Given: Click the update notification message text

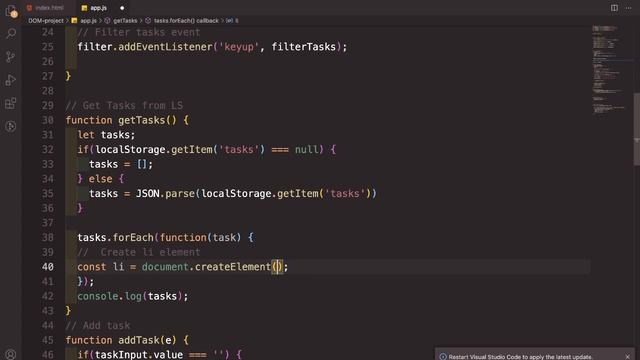Looking at the screenshot, I should [x=520, y=357].
